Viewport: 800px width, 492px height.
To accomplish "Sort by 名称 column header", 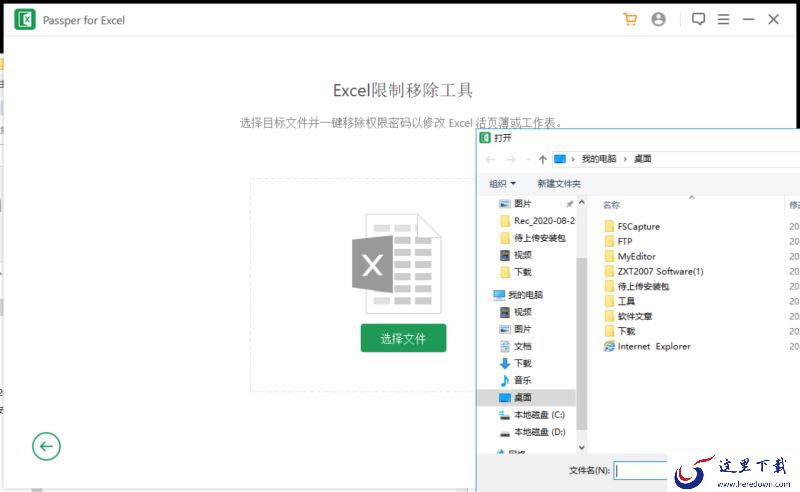I will coord(611,205).
